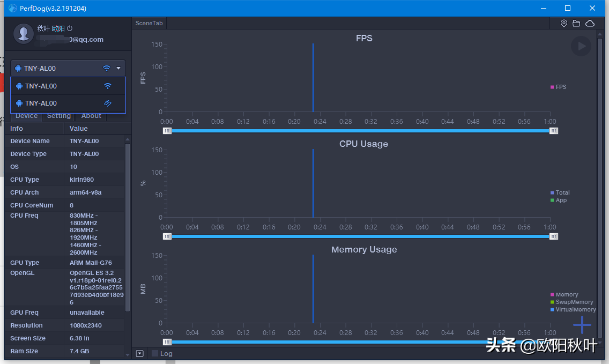Toggle SwapMemory legend series
This screenshot has width=609, height=364.
tap(571, 302)
